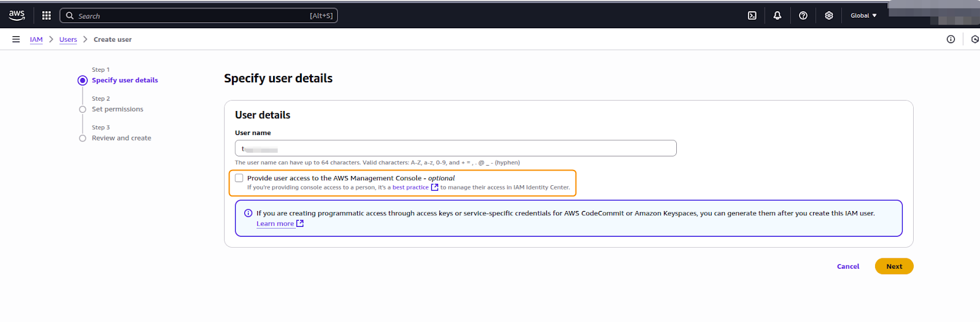Navigate to the Users breadcrumb
Screen dimensions: 980x322
click(68, 39)
